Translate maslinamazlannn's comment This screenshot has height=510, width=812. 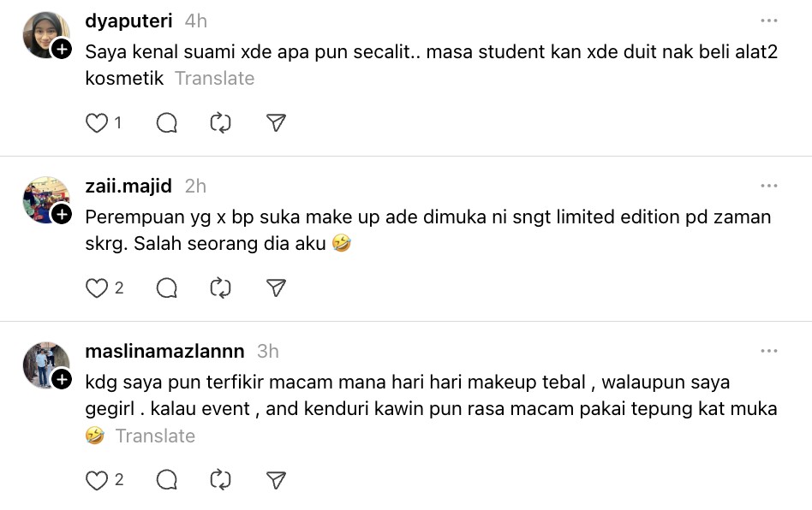[x=155, y=436]
